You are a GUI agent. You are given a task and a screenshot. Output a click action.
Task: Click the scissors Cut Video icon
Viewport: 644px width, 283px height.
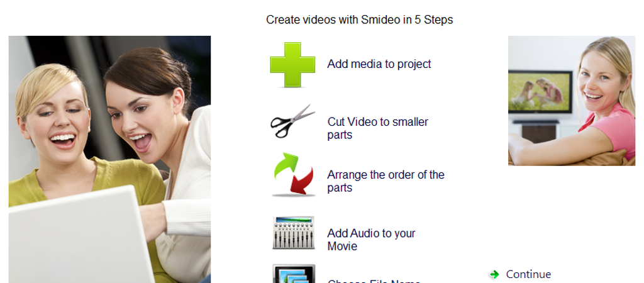292,121
